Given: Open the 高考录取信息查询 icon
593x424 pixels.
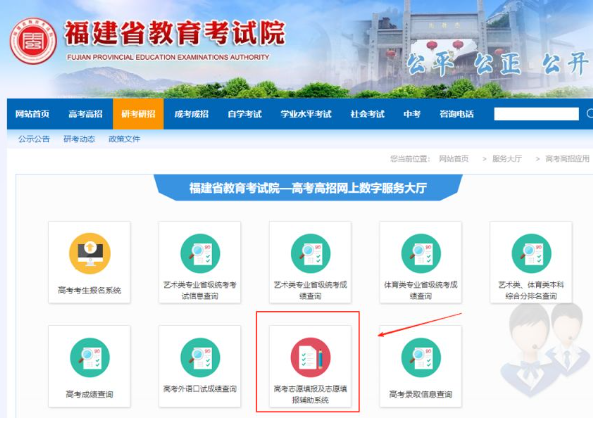Looking at the screenshot, I should pyautogui.click(x=421, y=357).
